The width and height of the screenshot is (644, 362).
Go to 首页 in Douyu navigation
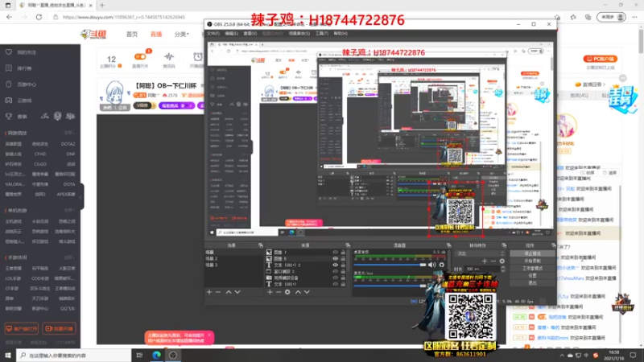point(132,35)
